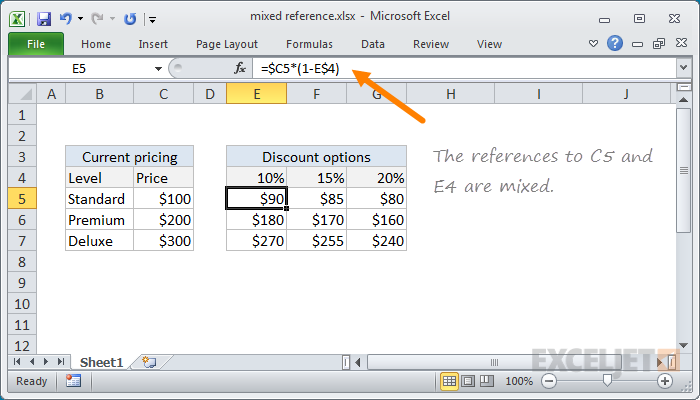Click the Zoom In plus button
The height and width of the screenshot is (400, 700).
(x=665, y=381)
